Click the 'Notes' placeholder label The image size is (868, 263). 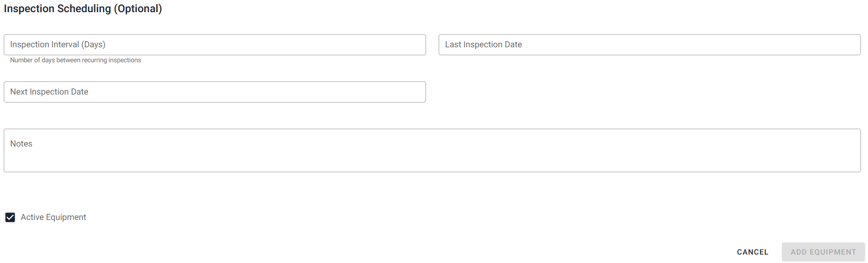[21, 144]
